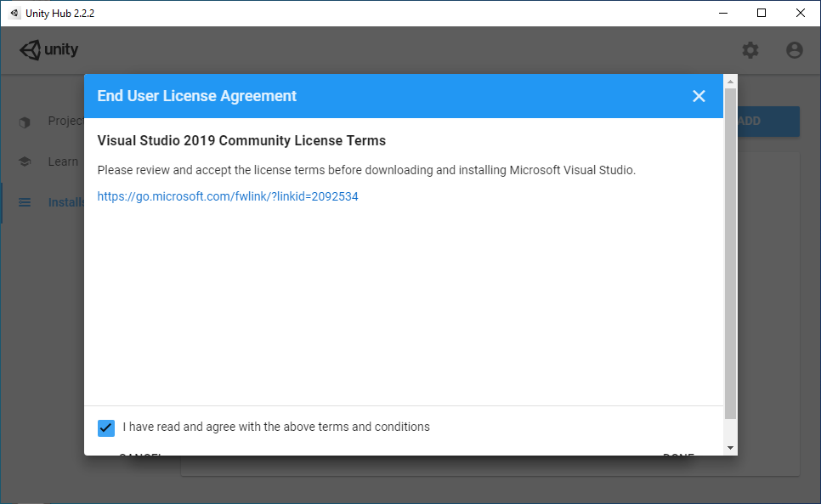
Task: Select the Projects cube icon in sidebar
Action: click(25, 122)
